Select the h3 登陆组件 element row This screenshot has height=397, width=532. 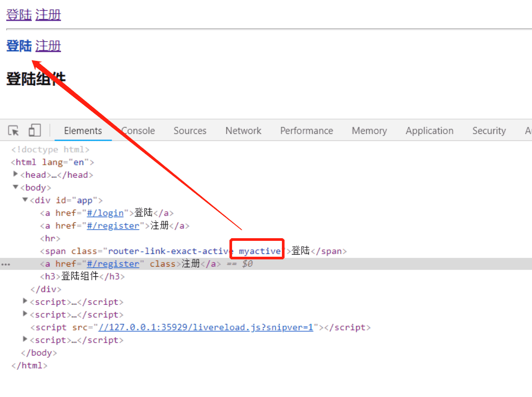coord(83,276)
